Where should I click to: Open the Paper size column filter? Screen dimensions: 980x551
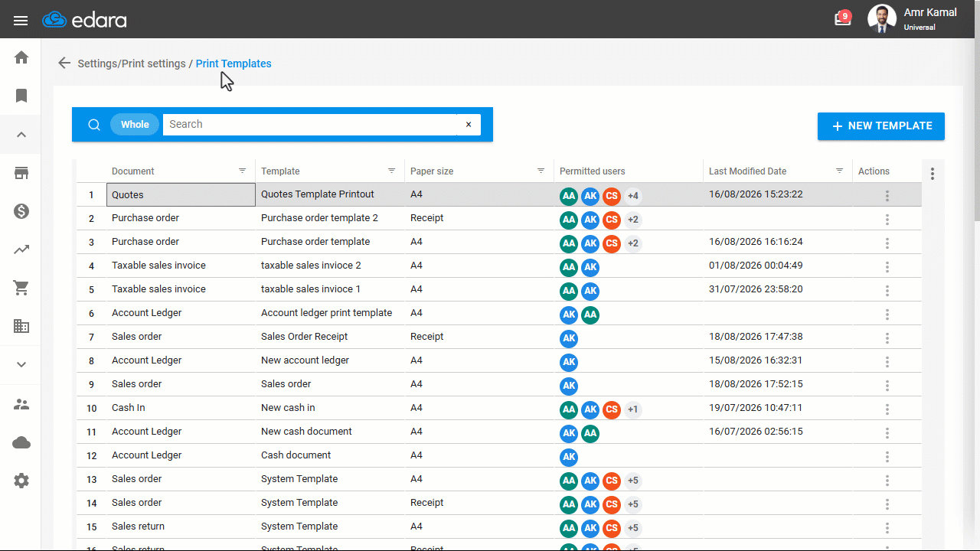[541, 171]
